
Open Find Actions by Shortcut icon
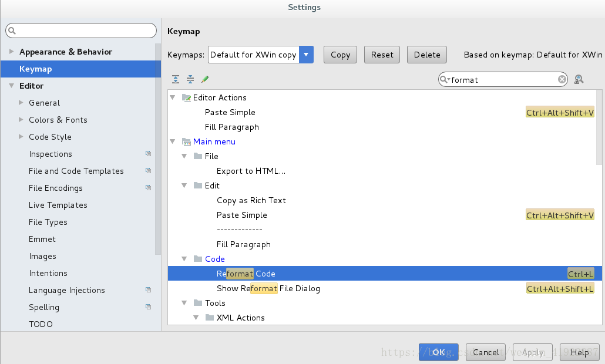[579, 79]
